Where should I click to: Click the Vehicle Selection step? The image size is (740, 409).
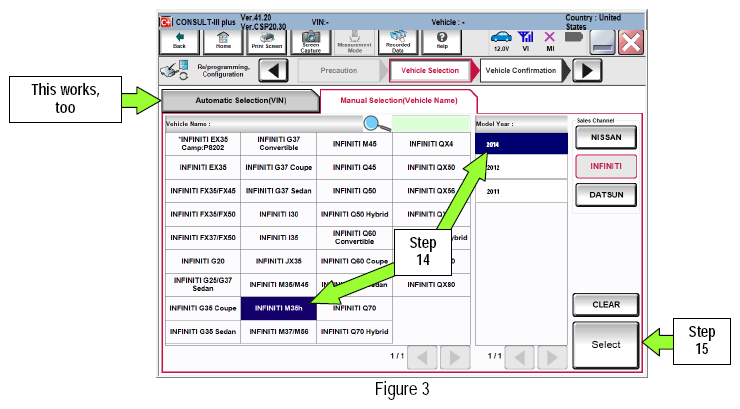click(430, 71)
